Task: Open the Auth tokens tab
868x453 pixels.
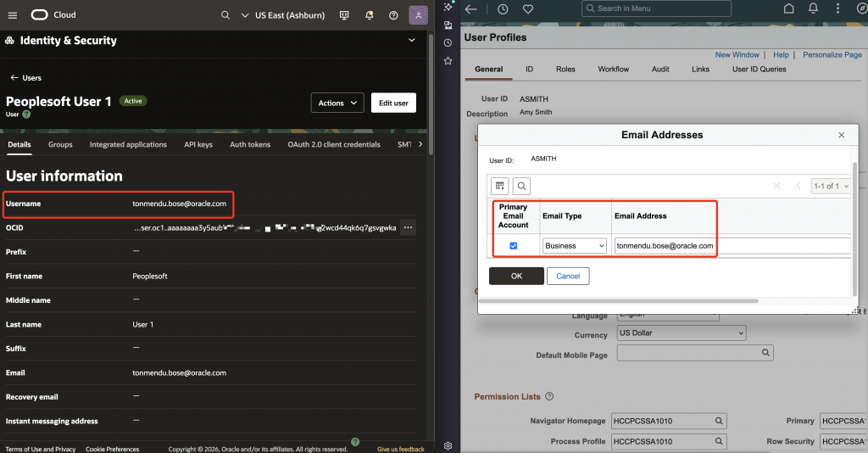Action: coord(250,144)
